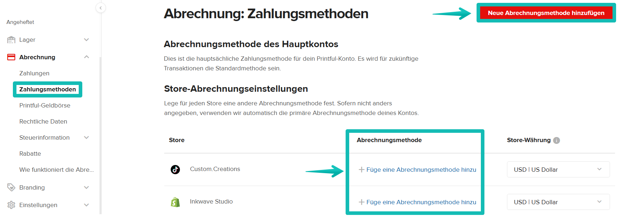Click the Einstellungen gear icon
Screen dimensions: 644x216
pyautogui.click(x=10, y=205)
